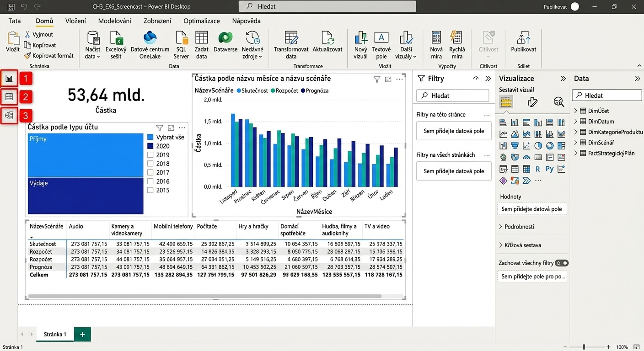Screen dimensions: 644x351
Task: Uncheck the 2020 slicer checkbox
Action: (150, 146)
